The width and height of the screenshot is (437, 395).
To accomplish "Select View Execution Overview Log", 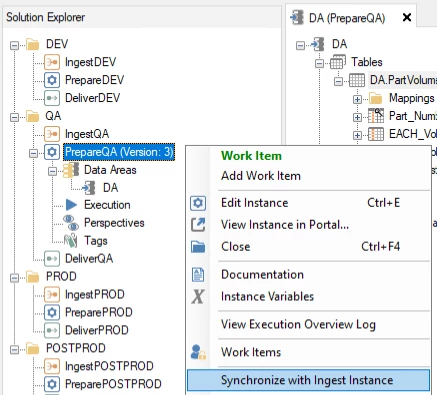I will point(308,324).
